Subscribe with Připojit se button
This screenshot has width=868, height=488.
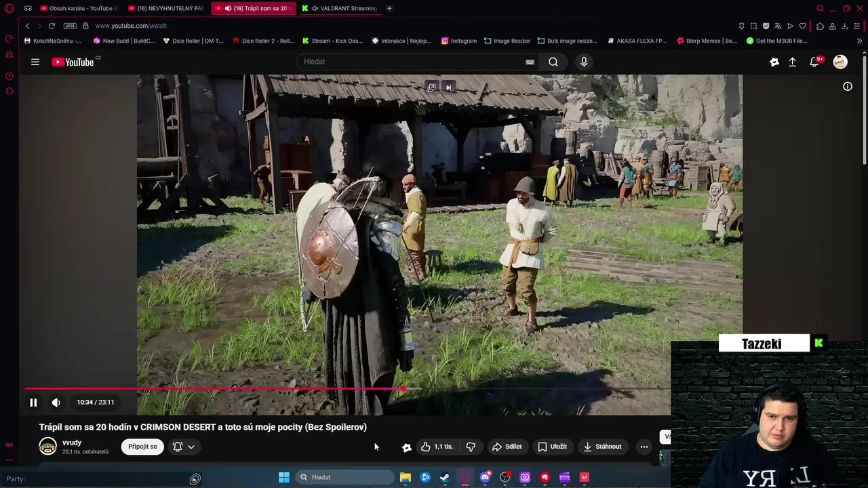(142, 447)
